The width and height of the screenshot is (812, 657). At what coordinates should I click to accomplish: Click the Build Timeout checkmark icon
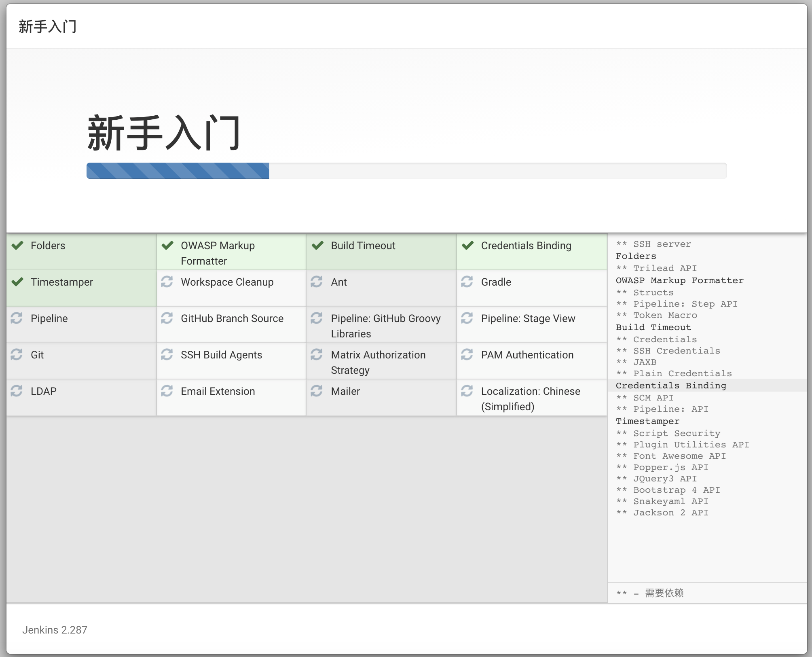pos(317,246)
